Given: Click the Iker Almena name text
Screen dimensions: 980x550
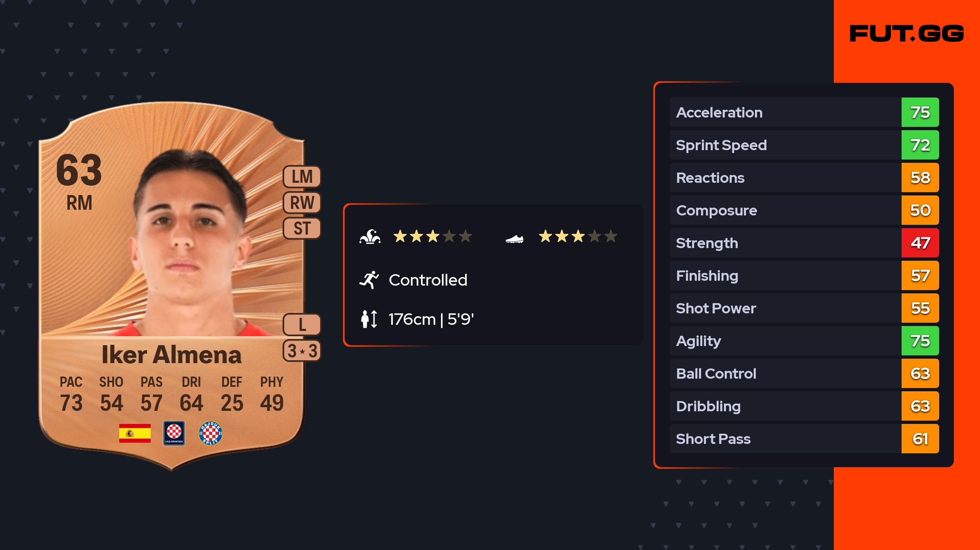Looking at the screenshot, I should point(171,355).
